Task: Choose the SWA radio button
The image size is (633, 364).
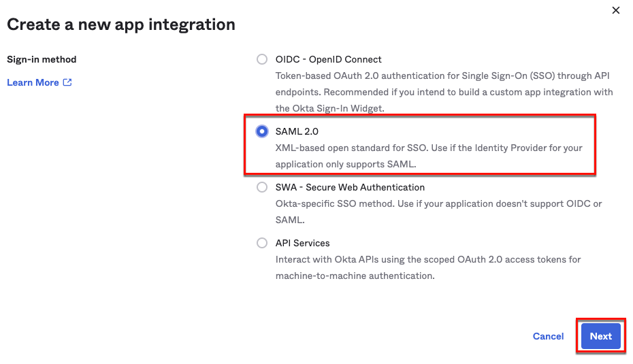Action: pyautogui.click(x=262, y=187)
